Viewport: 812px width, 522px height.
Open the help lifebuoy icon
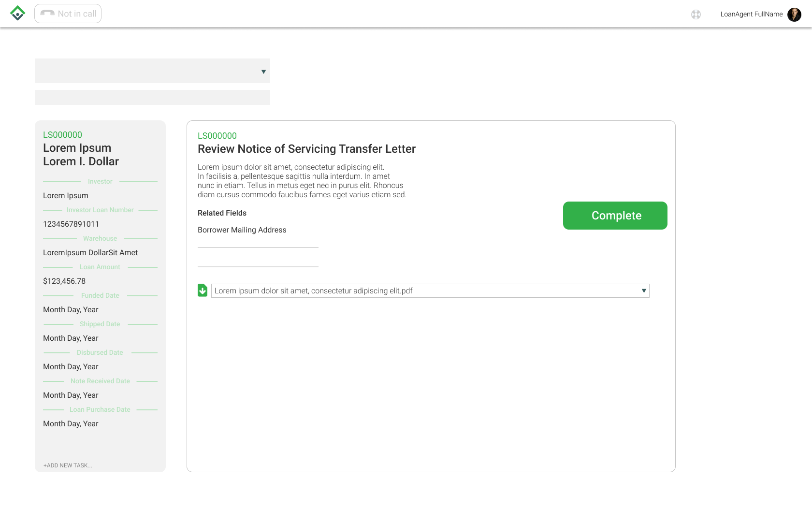pos(696,14)
